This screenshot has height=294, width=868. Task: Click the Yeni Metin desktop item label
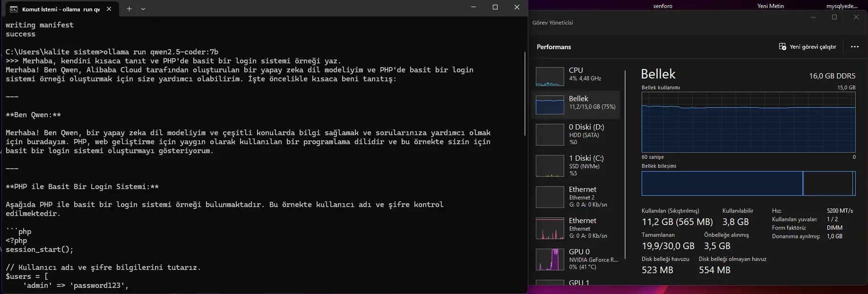coord(770,6)
